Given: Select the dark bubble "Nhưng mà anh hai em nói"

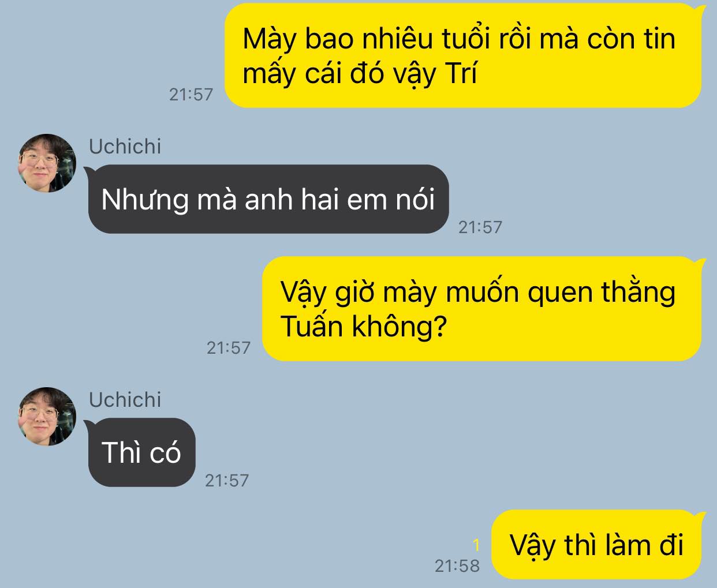Looking at the screenshot, I should pos(268,199).
